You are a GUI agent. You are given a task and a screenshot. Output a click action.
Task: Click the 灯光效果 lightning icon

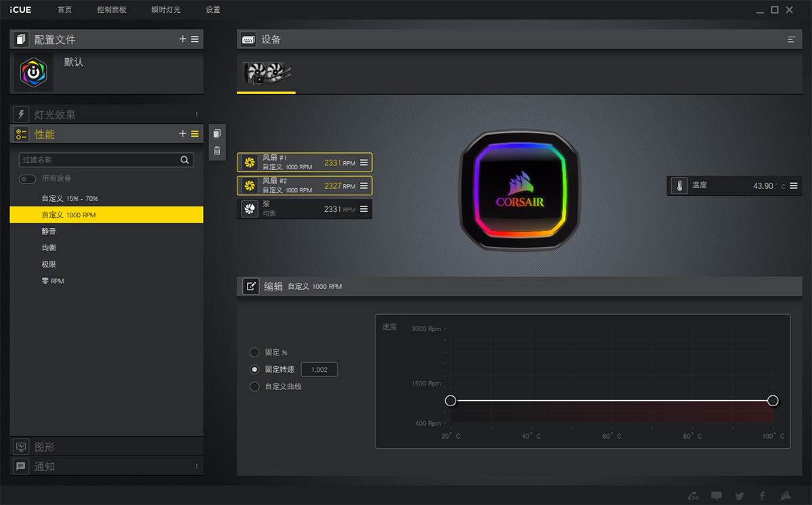(21, 114)
